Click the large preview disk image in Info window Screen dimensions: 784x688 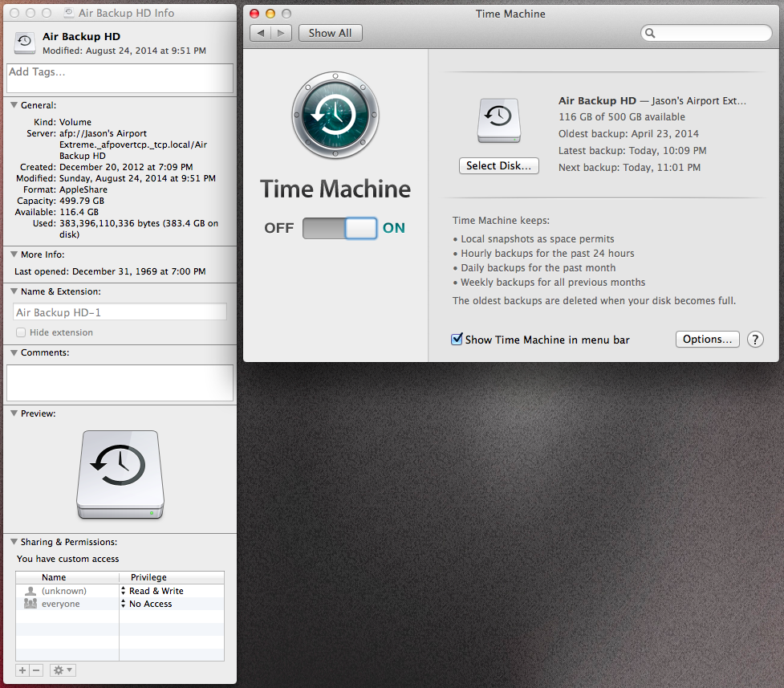click(120, 474)
